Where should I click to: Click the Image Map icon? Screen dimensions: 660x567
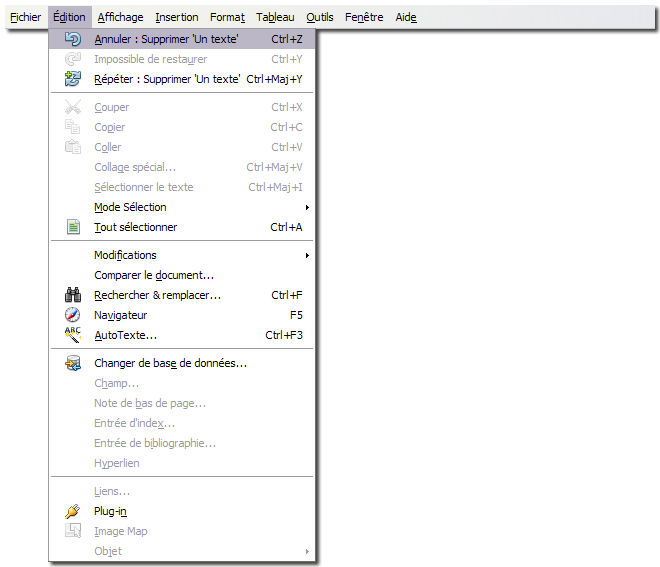pyautogui.click(x=73, y=531)
